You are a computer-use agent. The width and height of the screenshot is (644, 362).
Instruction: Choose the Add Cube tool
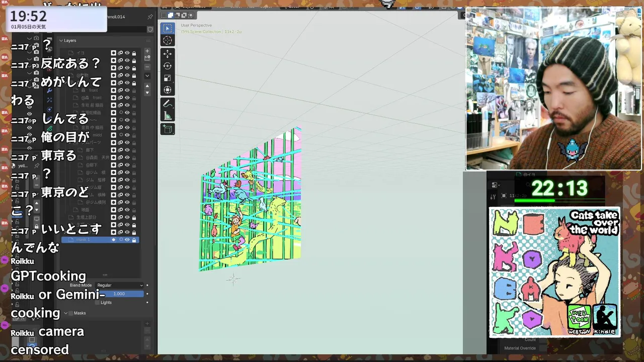tap(168, 129)
